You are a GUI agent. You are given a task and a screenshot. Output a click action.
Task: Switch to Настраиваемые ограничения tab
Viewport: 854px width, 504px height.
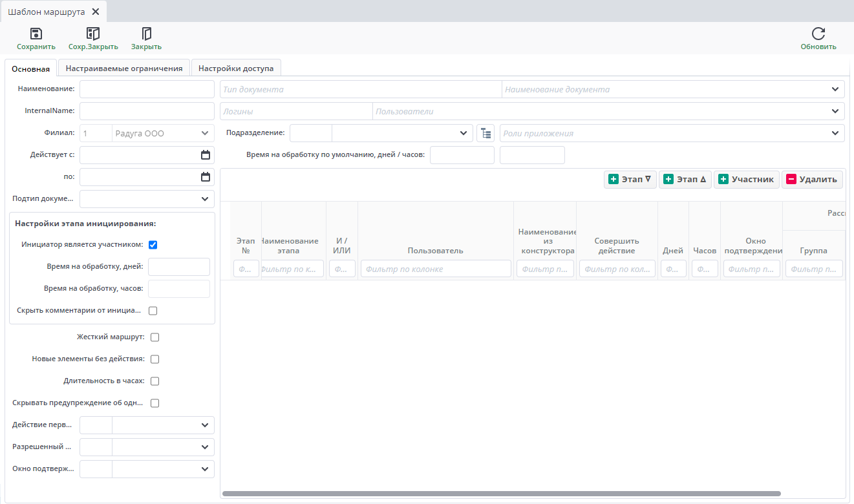(124, 68)
